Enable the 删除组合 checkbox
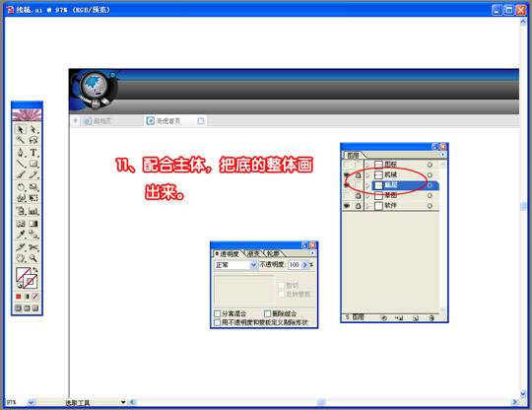The image size is (532, 410). click(267, 313)
